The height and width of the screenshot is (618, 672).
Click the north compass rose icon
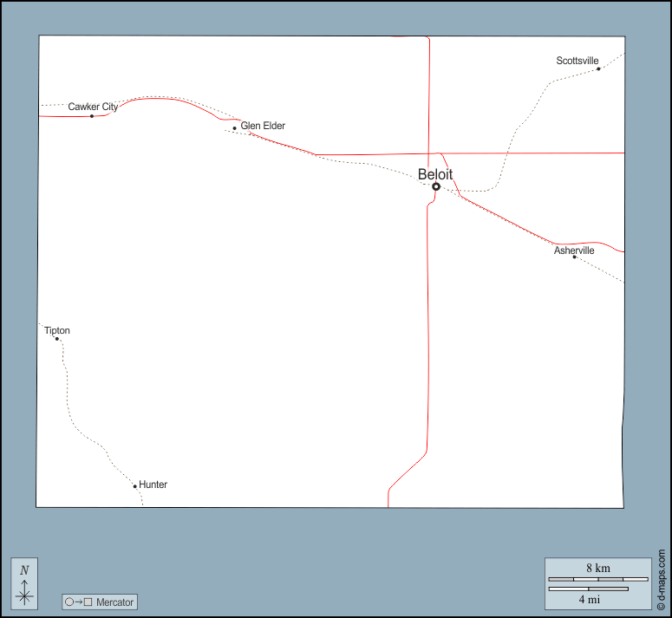[x=24, y=582]
